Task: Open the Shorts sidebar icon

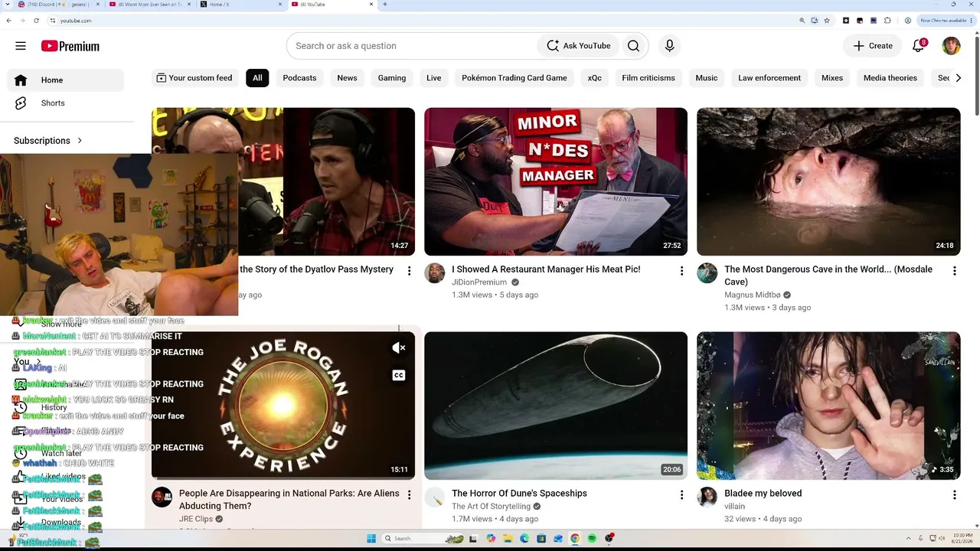Action: point(21,103)
